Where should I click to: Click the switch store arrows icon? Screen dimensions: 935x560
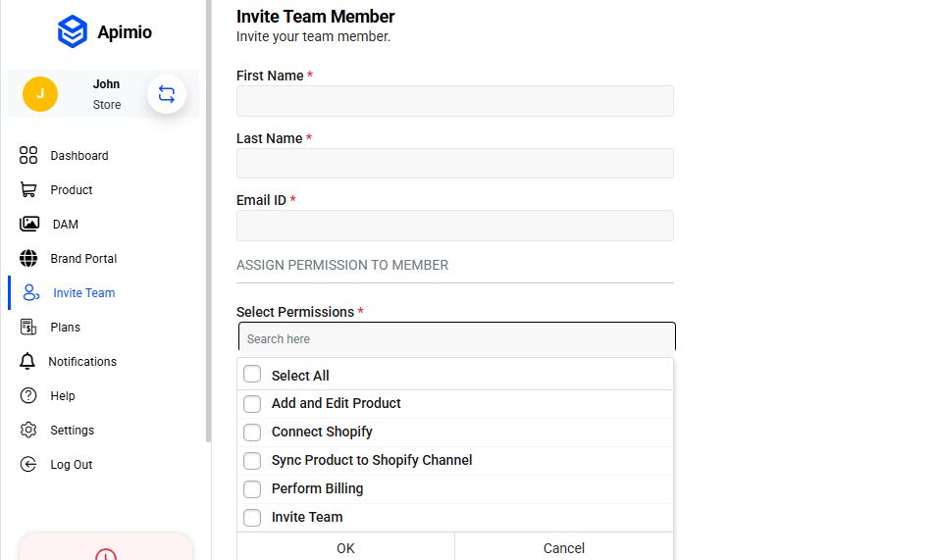[167, 94]
